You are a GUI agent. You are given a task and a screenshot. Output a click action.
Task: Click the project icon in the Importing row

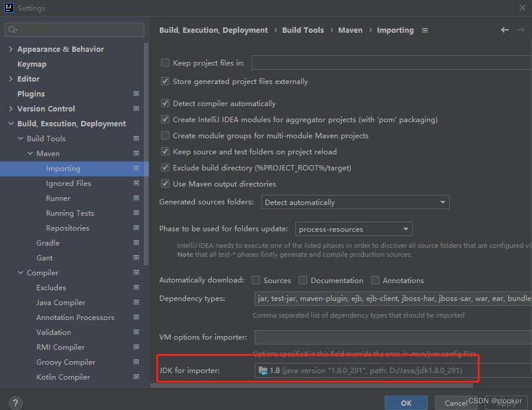pyautogui.click(x=136, y=168)
